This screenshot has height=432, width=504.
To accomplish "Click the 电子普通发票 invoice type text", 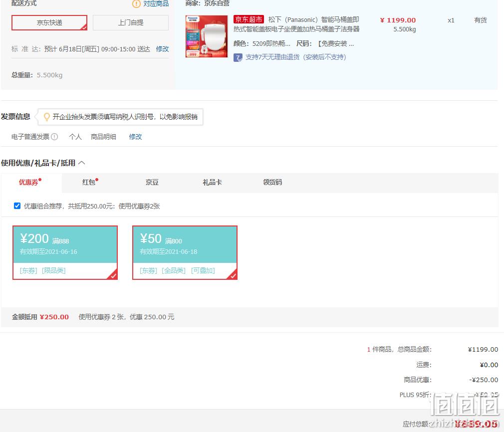I will pyautogui.click(x=30, y=137).
